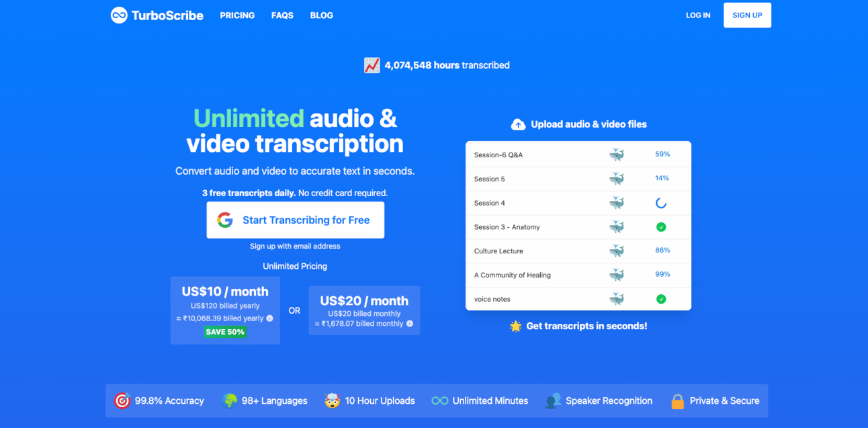868x428 pixels.
Task: Click the Culture Lecture file name
Action: (x=498, y=251)
